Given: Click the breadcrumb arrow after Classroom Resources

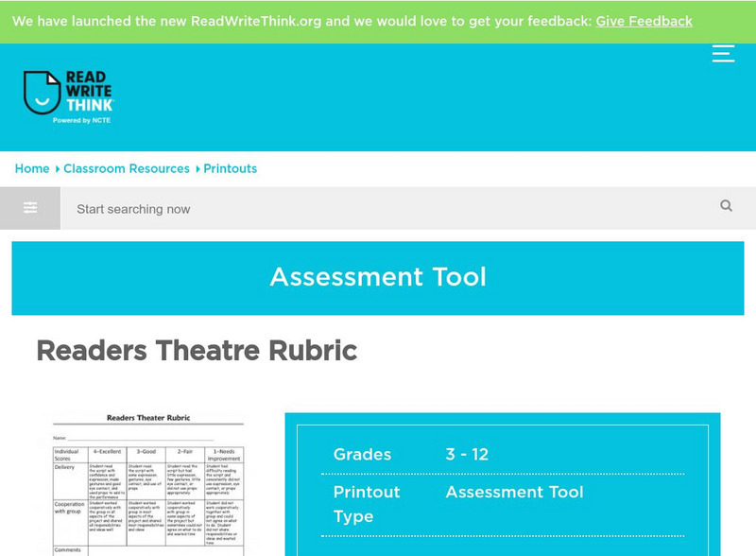Looking at the screenshot, I should [196, 168].
